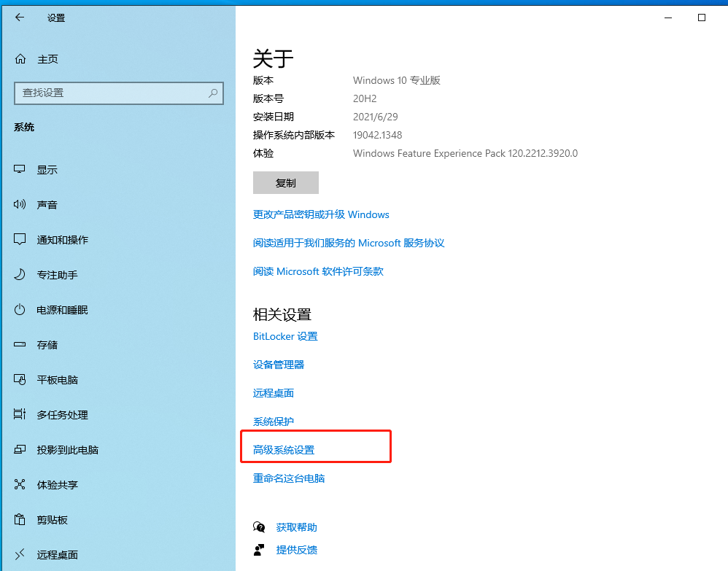
Task: Click the 19042.1348 build number
Action: [377, 135]
